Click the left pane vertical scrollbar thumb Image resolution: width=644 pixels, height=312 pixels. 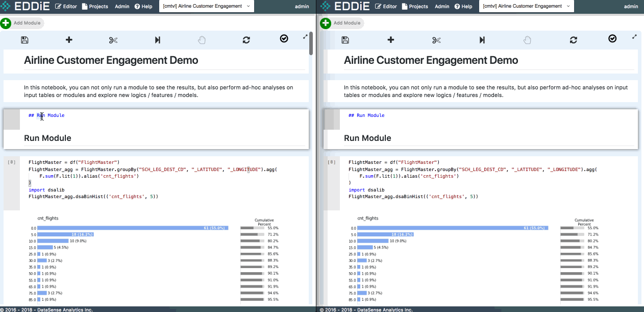tap(311, 43)
